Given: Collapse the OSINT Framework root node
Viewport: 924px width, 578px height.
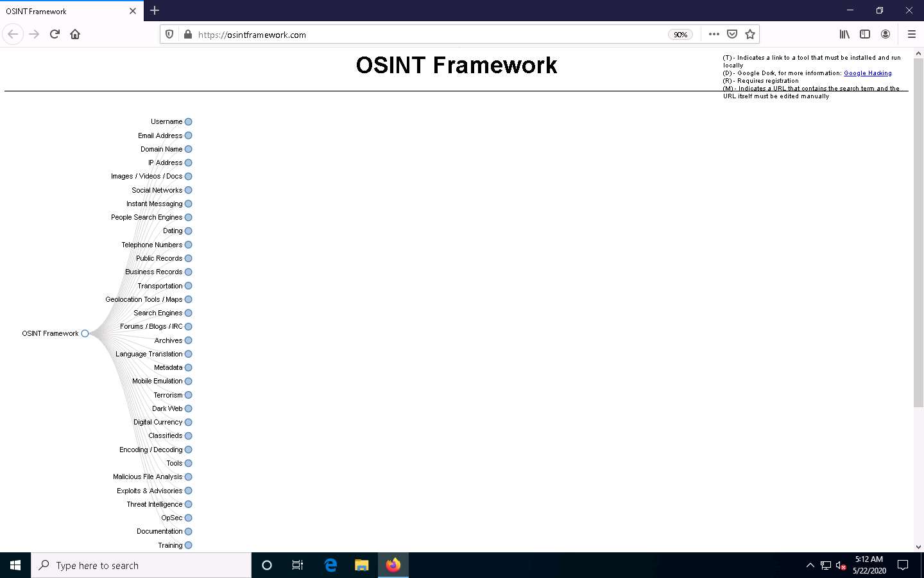Looking at the screenshot, I should (x=85, y=333).
